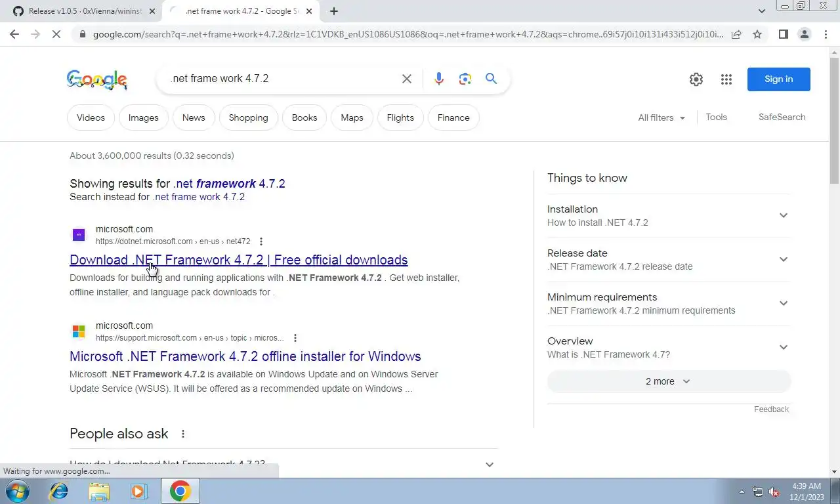Open more options for dotnet.microsoft.com result
Viewport: 840px width, 504px height.
click(261, 241)
